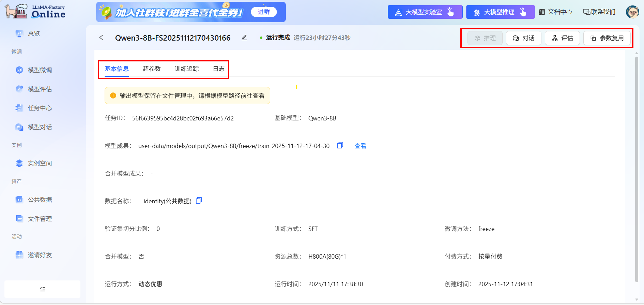
Task: Click the scrollbar down arrow
Action: point(637,300)
